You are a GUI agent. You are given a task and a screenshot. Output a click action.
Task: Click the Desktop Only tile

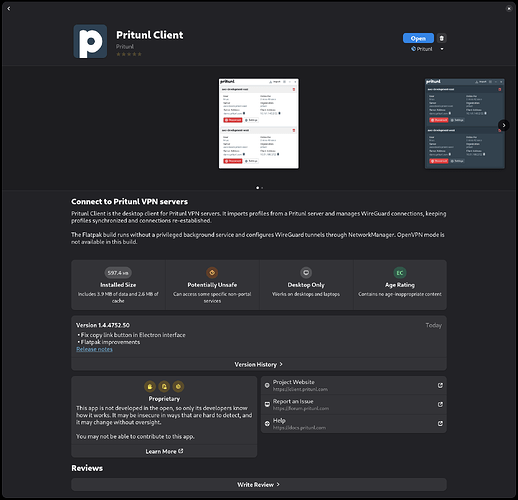(306, 285)
